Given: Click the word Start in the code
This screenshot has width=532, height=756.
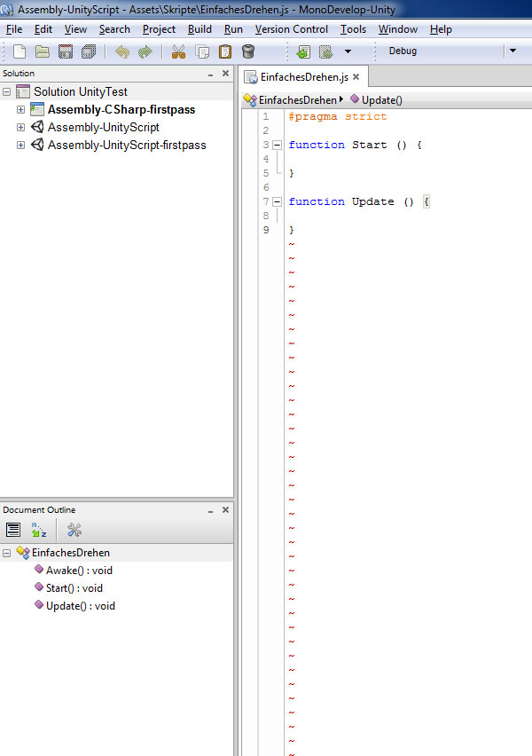Looking at the screenshot, I should (x=369, y=145).
